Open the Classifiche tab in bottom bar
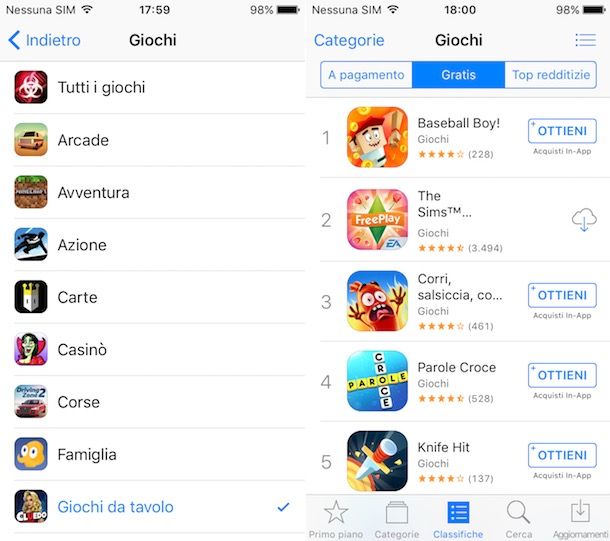 click(458, 520)
